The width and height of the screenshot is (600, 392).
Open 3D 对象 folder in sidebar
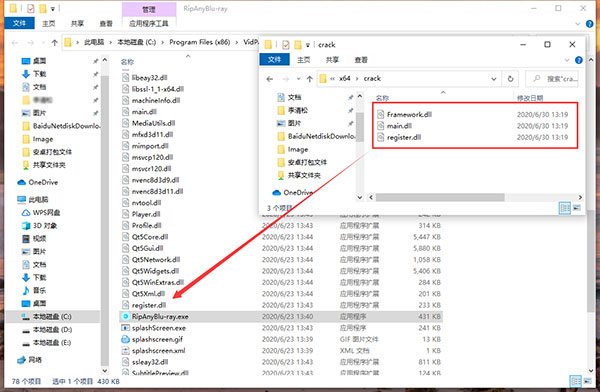(x=39, y=225)
